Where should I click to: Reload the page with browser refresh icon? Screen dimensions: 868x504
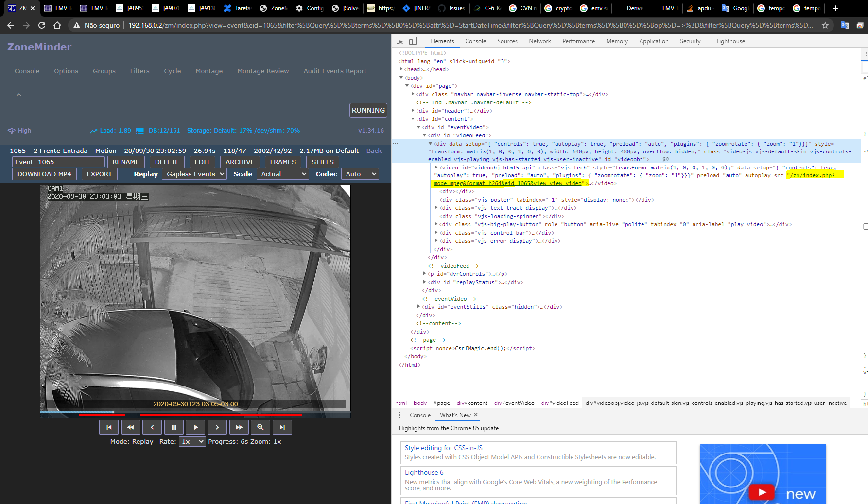pos(42,25)
